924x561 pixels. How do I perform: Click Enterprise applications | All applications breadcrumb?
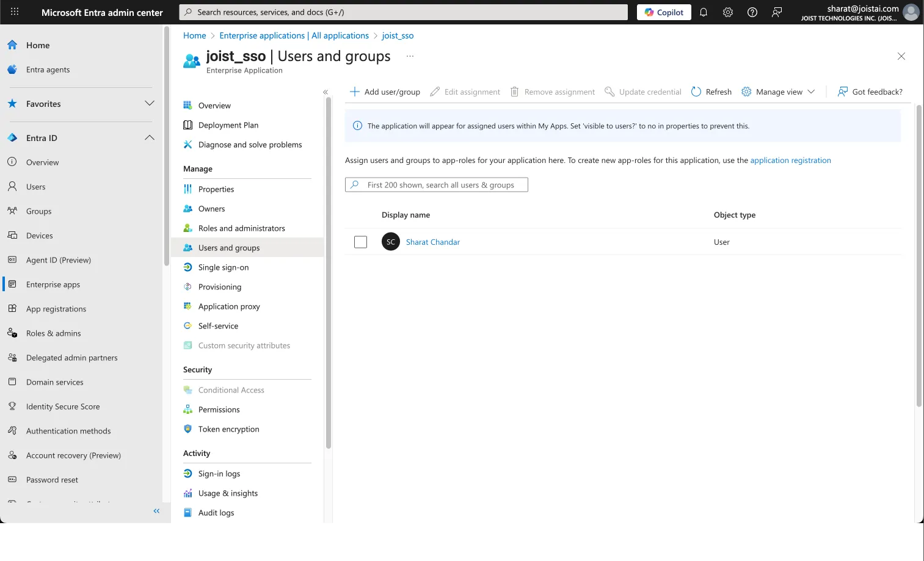point(294,36)
